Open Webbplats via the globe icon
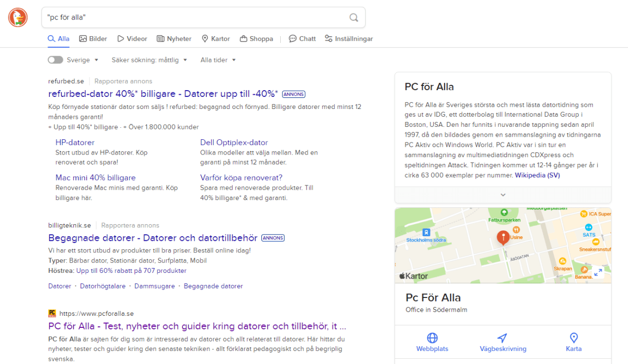The width and height of the screenshot is (628, 364). pyautogui.click(x=432, y=338)
